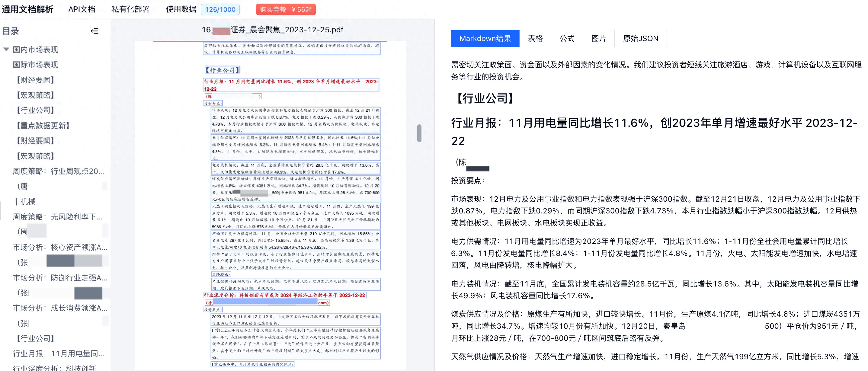The width and height of the screenshot is (868, 371).
Task: Select the red 行业月报 title block in PDF
Action: click(291, 85)
